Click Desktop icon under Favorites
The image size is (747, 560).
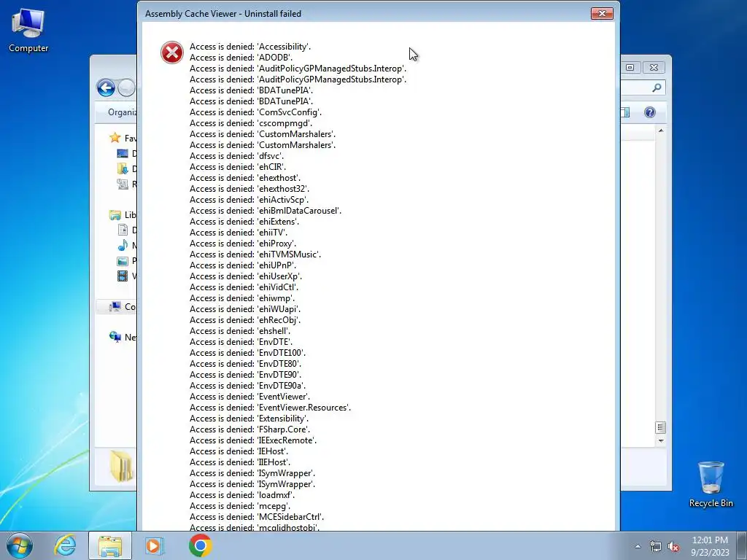tap(123, 153)
